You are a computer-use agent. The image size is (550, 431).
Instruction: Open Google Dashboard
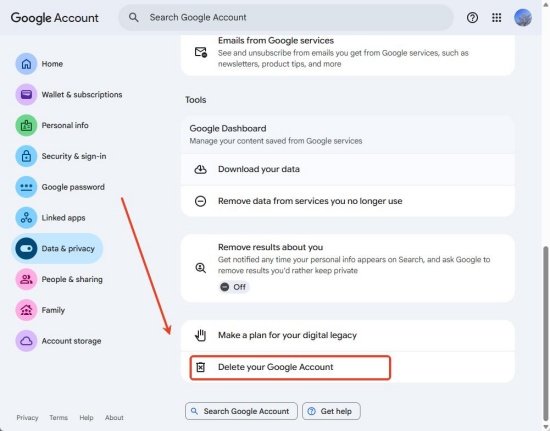[x=348, y=134]
